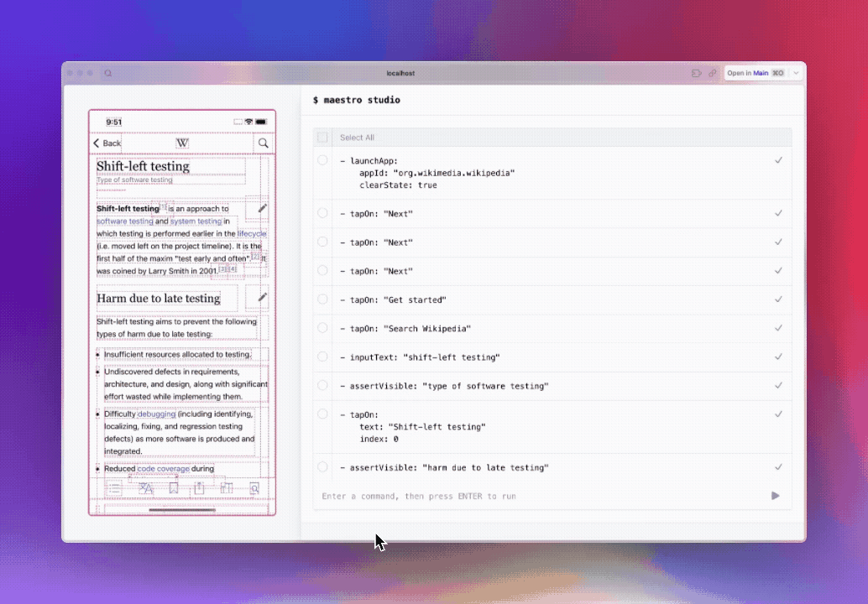Tap the language translate icon in phone toolbar
This screenshot has width=868, height=604.
pos(145,488)
